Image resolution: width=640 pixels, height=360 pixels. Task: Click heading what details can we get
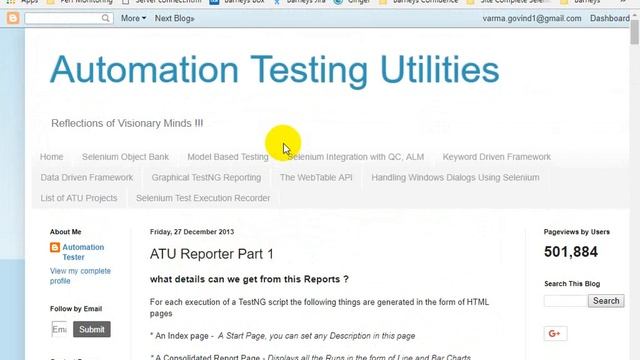point(249,279)
